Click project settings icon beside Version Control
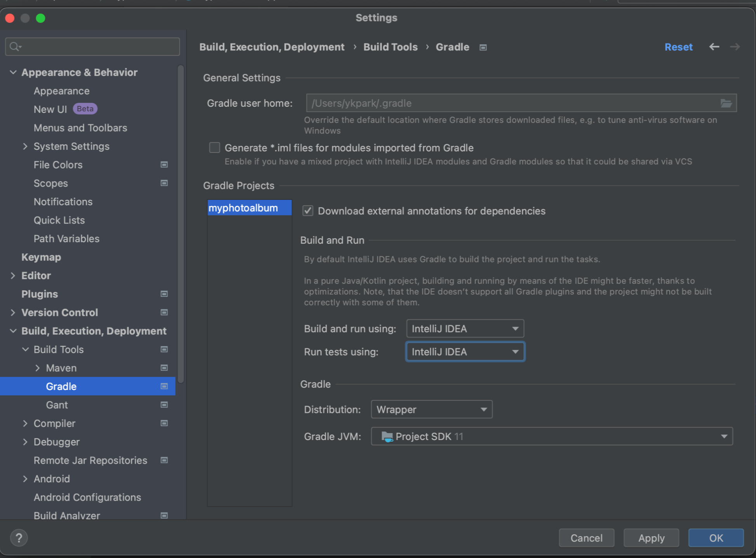 click(164, 312)
